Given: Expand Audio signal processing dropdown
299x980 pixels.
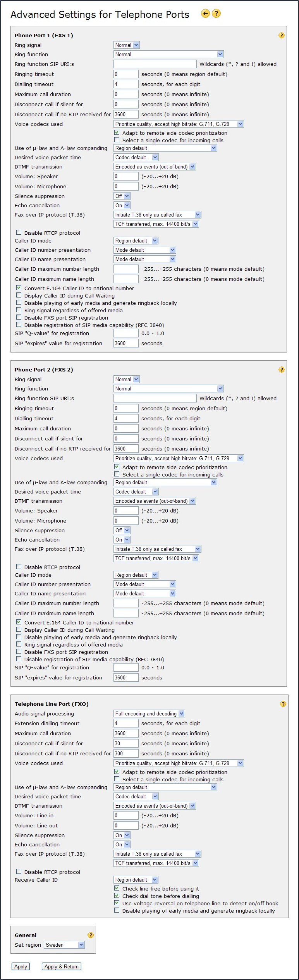Looking at the screenshot, I should (149, 714).
